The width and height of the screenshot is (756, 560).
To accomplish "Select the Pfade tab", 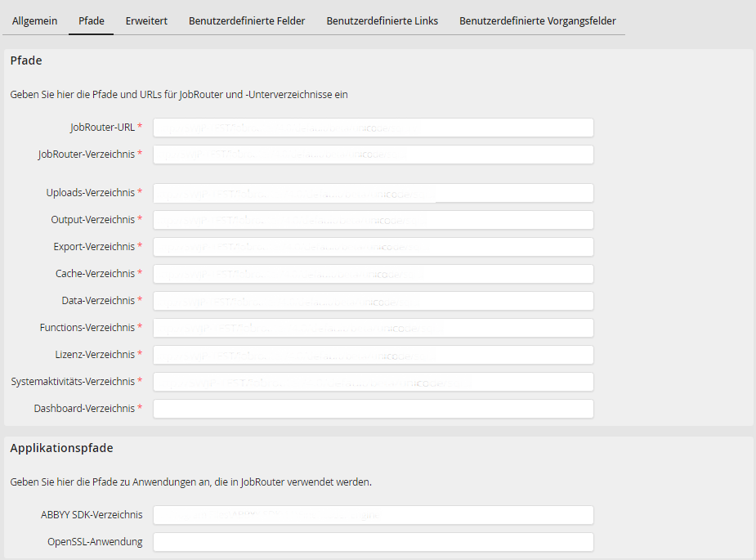I will click(x=92, y=20).
